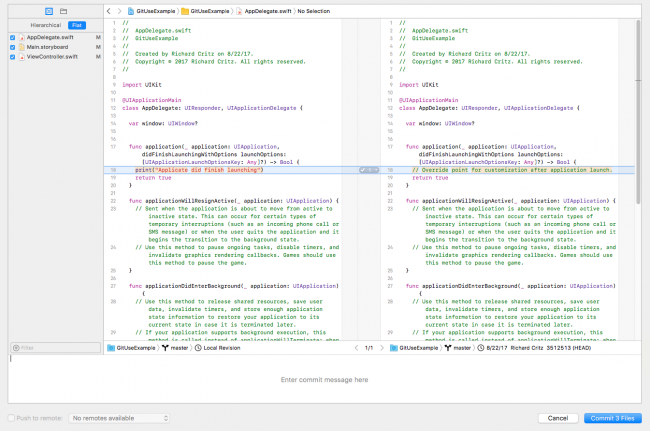The width and height of the screenshot is (650, 431).
Task: Switch to source control file view icon
Action: coord(49,11)
